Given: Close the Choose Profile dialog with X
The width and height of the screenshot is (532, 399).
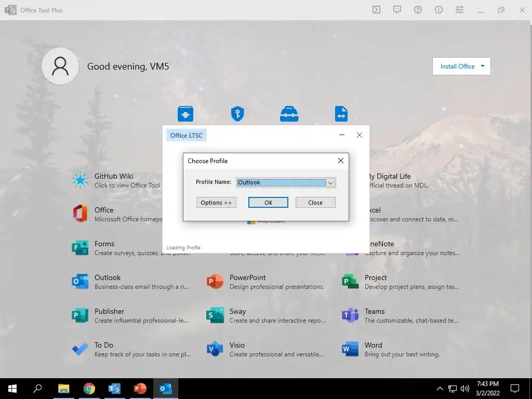Looking at the screenshot, I should coord(341,161).
